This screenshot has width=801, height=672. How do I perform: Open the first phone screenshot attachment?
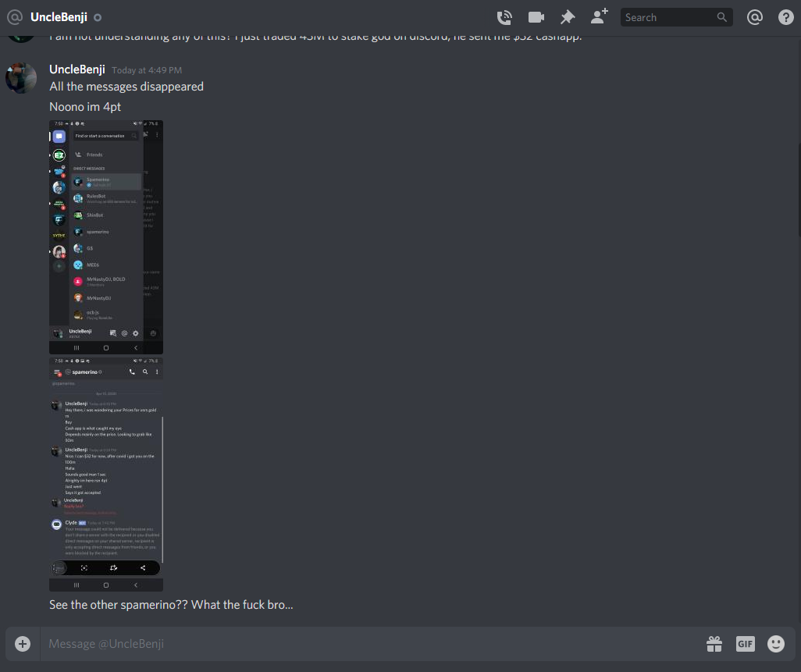coord(106,237)
